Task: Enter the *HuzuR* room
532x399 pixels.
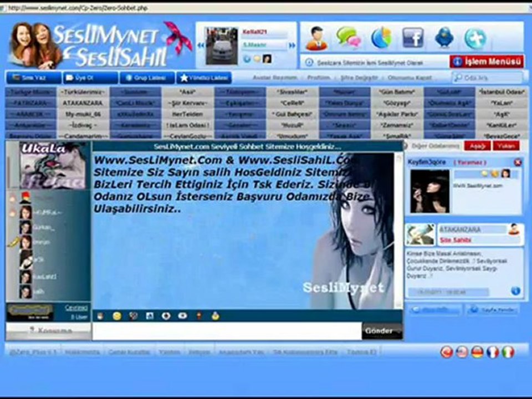Action: pyautogui.click(x=292, y=126)
